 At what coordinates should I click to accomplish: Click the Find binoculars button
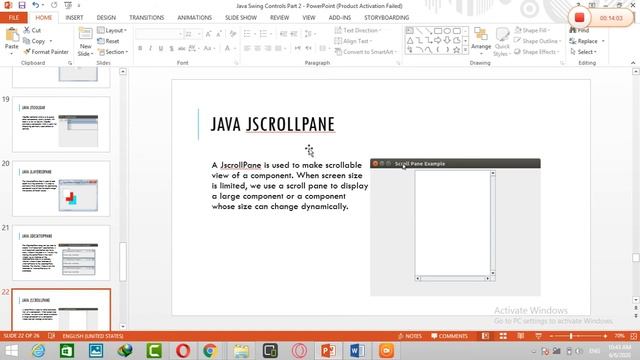click(580, 30)
